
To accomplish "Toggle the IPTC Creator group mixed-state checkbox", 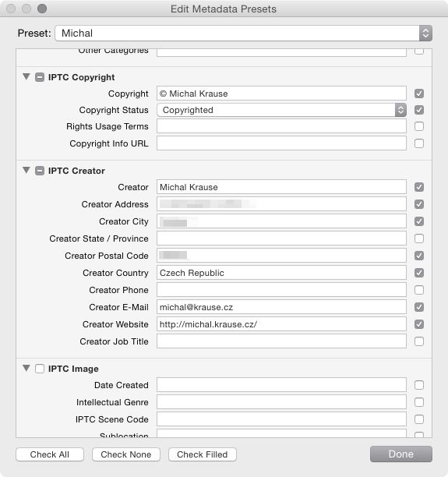I will click(x=40, y=171).
